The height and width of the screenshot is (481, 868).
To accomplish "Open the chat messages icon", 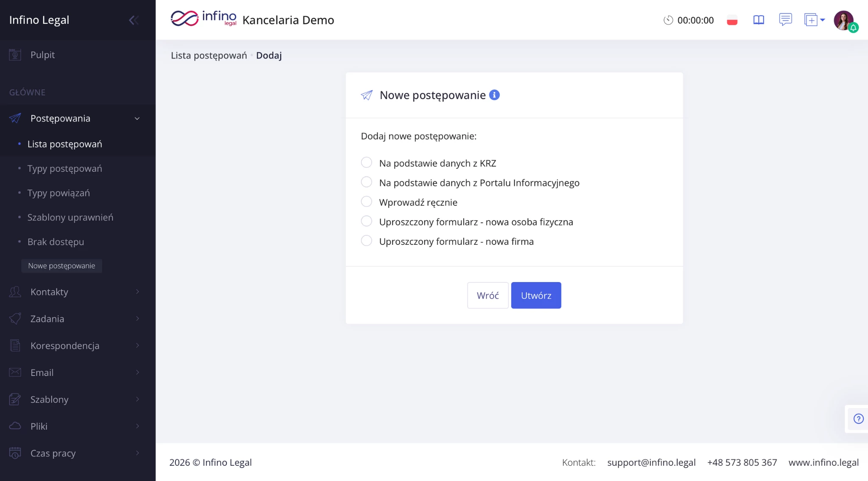I will pos(785,20).
